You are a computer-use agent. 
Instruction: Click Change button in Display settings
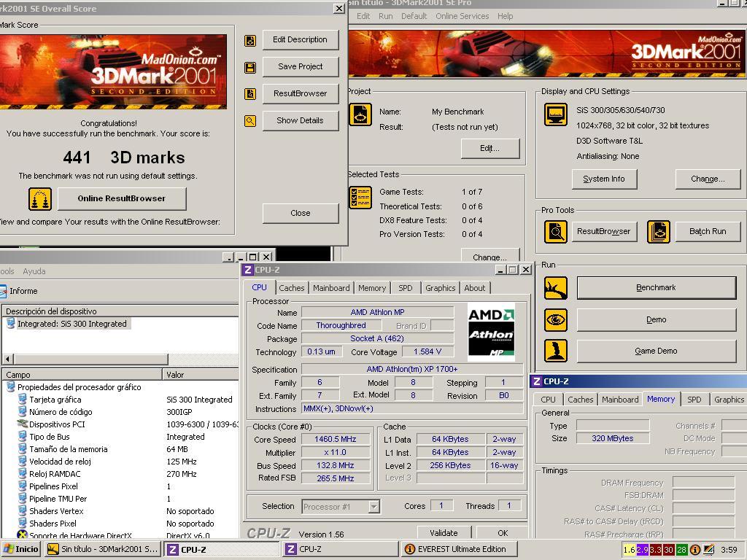click(708, 179)
